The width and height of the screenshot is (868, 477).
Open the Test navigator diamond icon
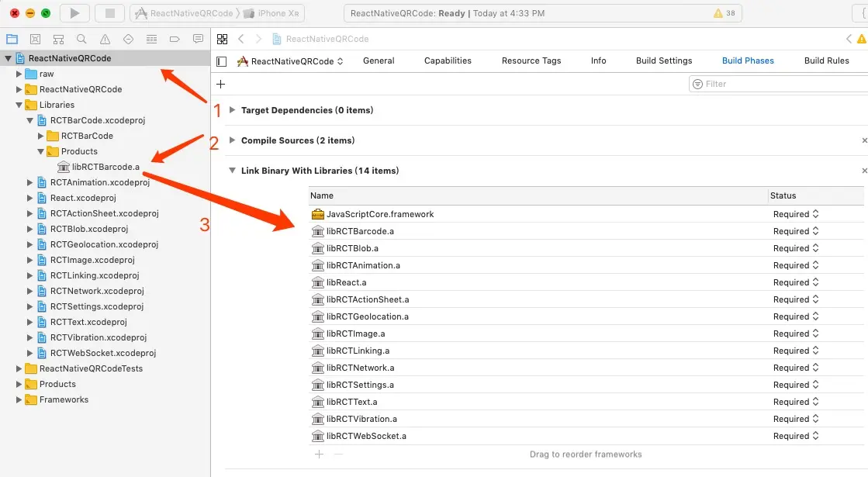pyautogui.click(x=128, y=39)
